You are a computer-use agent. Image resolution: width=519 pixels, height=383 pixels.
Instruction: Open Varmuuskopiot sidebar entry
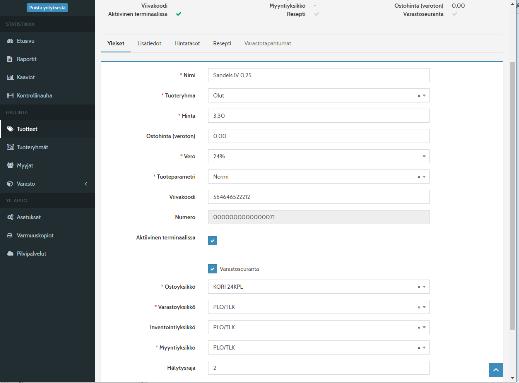[47, 235]
